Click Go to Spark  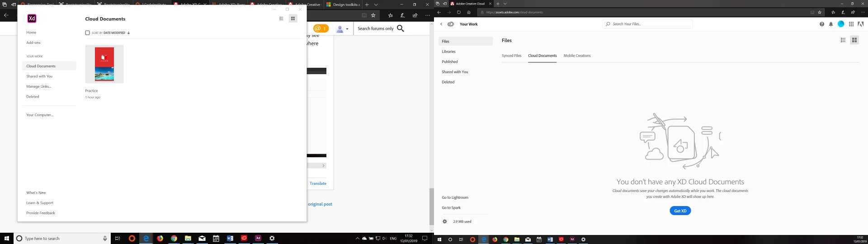pyautogui.click(x=451, y=208)
